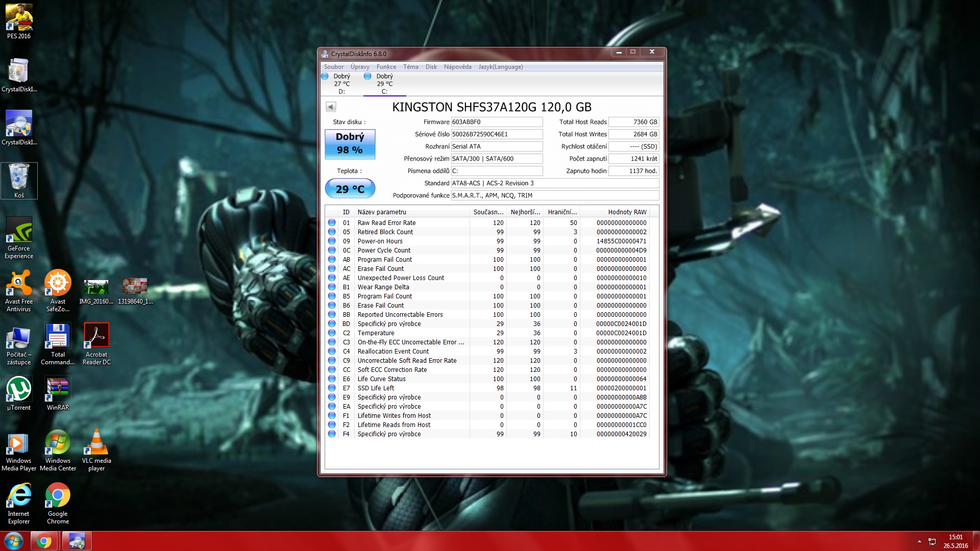Select the Wear Range Delta row
The image size is (980, 551).
(x=488, y=287)
